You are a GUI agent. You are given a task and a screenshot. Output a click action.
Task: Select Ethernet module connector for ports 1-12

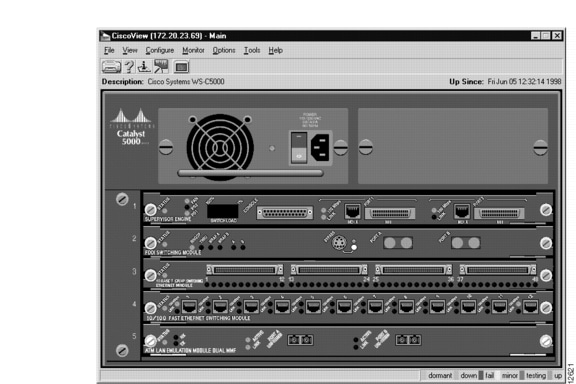[x=245, y=270]
